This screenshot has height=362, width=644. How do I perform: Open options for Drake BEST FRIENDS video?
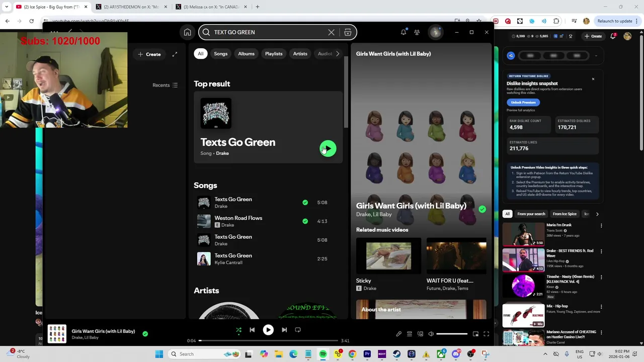601,251
